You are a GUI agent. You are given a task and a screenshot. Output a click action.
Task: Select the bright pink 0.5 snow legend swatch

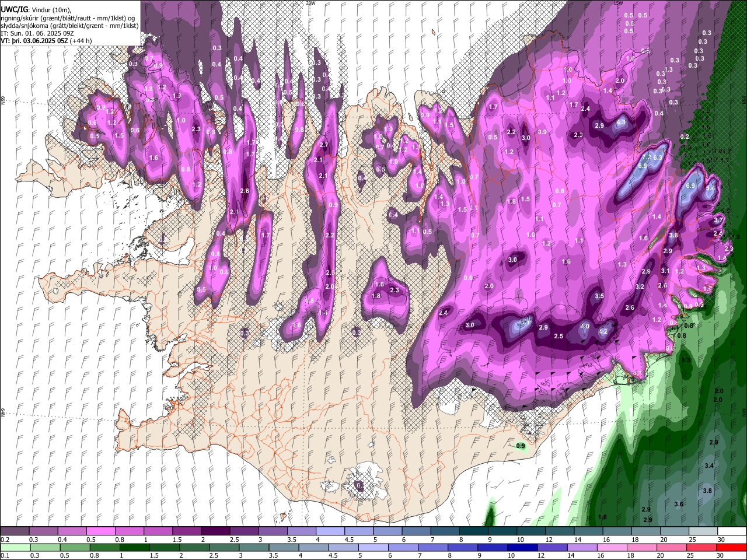100,531
